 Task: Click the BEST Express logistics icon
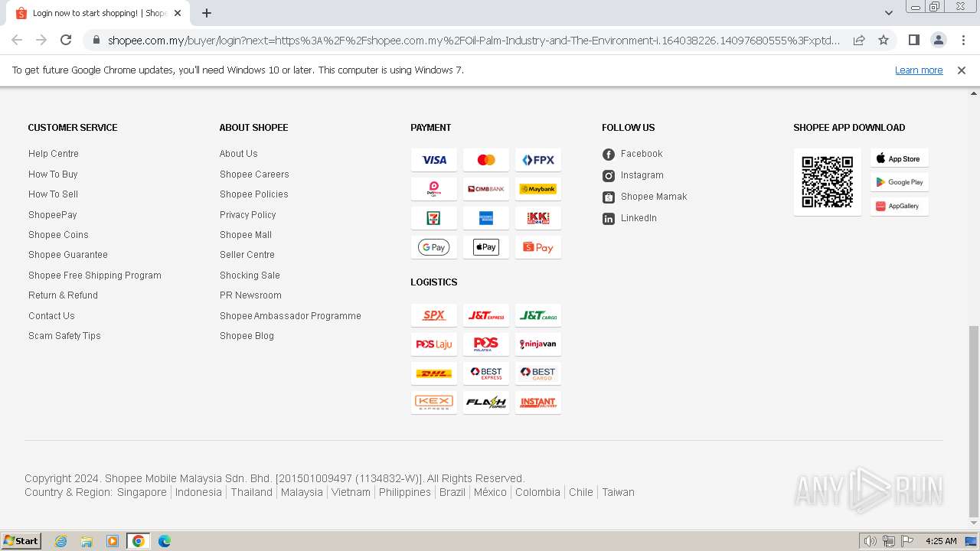pyautogui.click(x=486, y=373)
